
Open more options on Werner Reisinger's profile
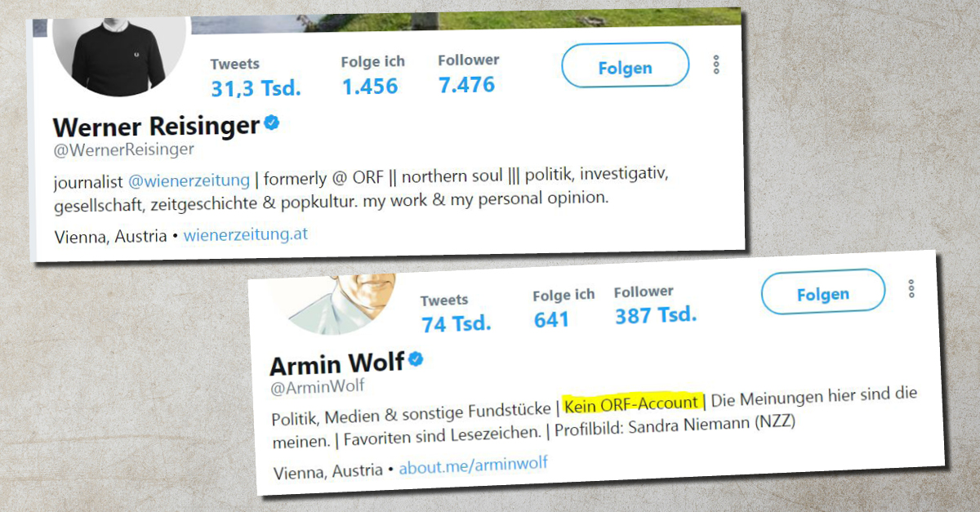[x=716, y=65]
